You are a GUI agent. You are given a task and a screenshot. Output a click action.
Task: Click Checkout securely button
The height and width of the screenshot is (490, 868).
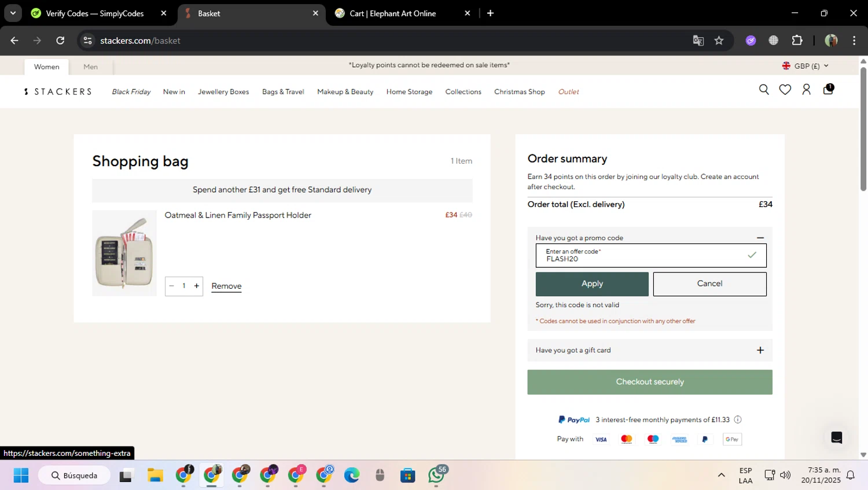tap(650, 382)
